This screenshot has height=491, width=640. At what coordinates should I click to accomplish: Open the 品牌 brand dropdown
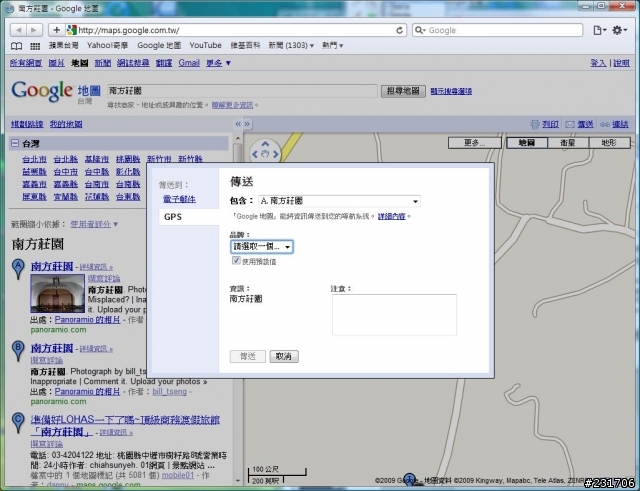(262, 247)
